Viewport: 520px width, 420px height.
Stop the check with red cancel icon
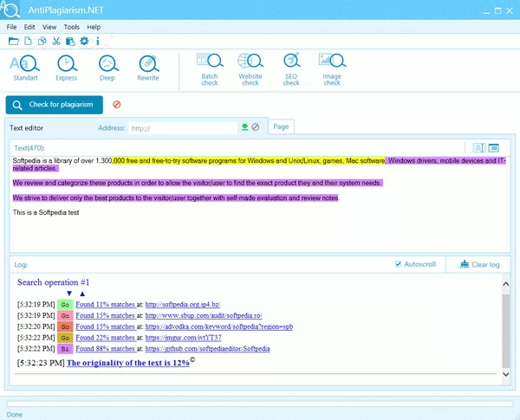click(117, 105)
